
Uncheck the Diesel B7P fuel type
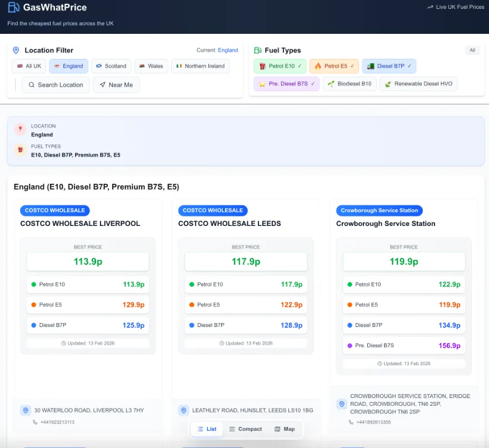(389, 66)
